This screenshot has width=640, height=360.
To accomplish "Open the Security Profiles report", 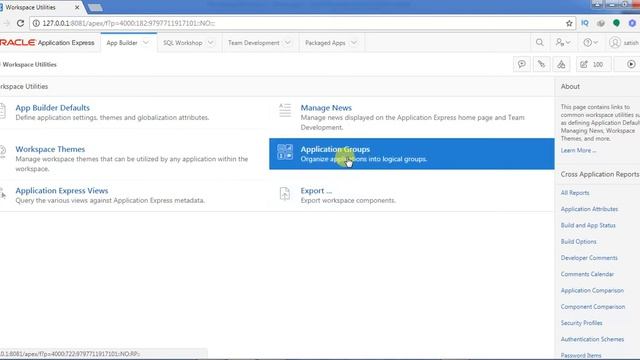I will 581,323.
